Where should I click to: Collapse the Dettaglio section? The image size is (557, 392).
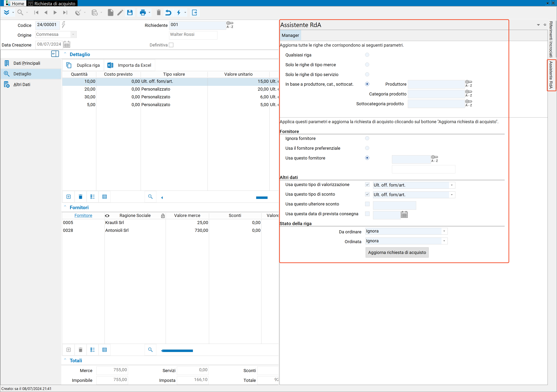pos(65,53)
